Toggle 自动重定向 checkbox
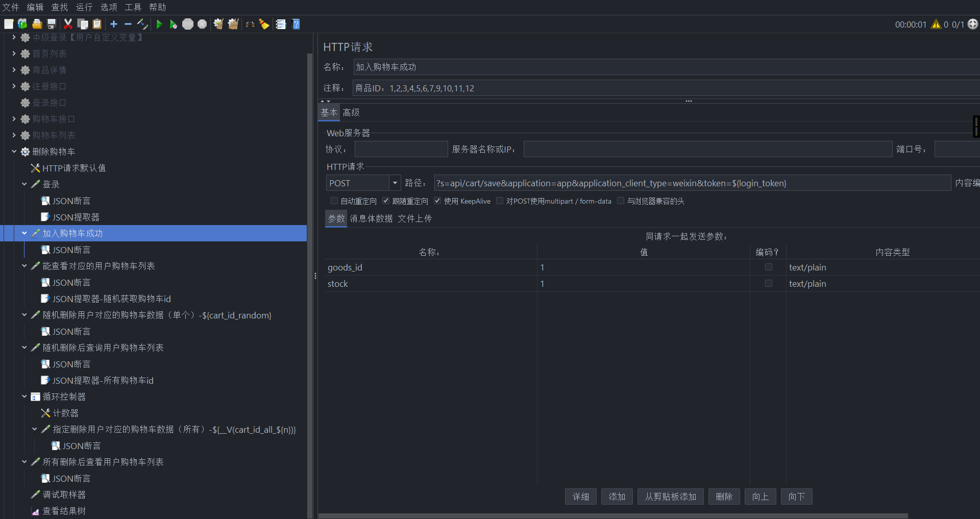 334,201
